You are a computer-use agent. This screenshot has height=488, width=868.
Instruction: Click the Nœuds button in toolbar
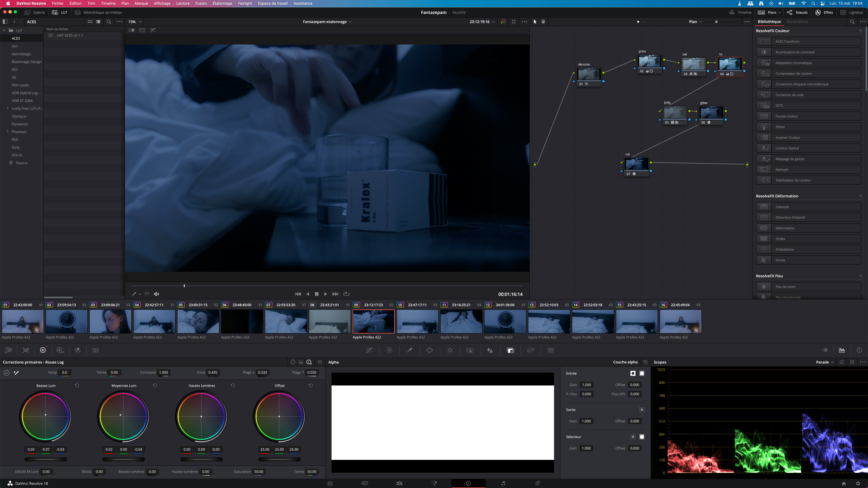797,12
